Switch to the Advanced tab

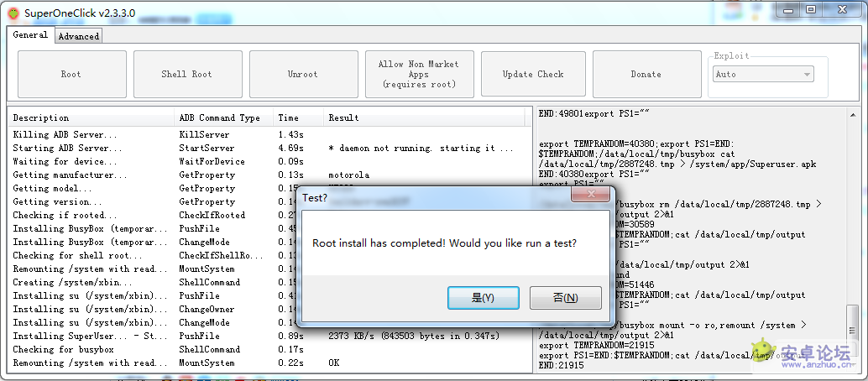(78, 36)
